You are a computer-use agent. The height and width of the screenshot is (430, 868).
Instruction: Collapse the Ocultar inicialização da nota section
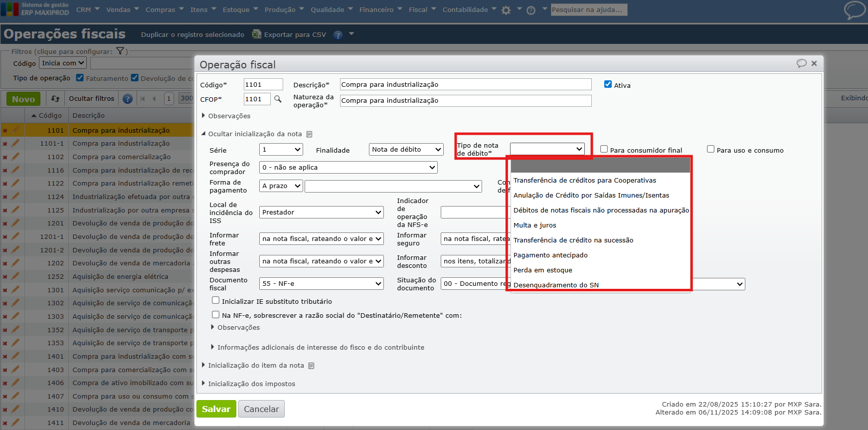251,134
